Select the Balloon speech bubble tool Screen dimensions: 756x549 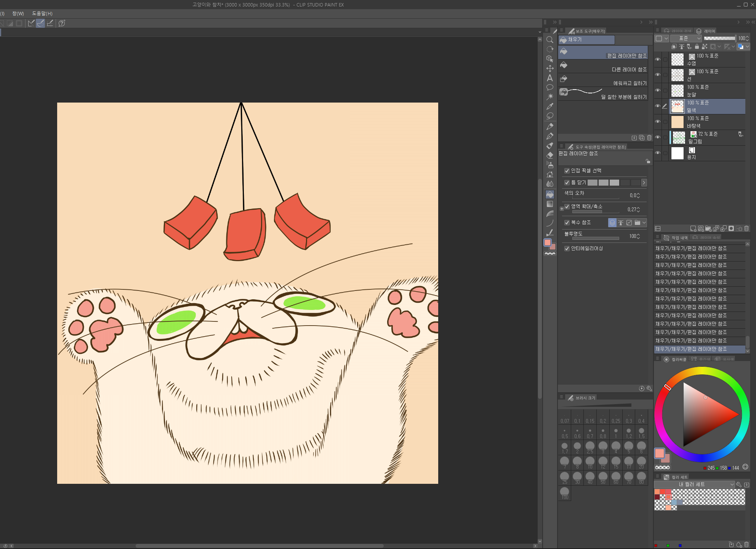(x=549, y=87)
